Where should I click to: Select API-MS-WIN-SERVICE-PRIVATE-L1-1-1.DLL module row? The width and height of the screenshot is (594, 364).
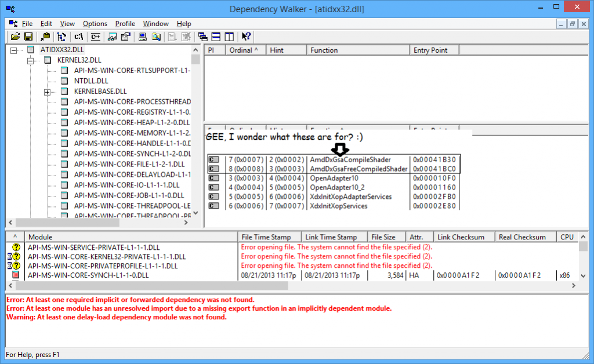coord(292,247)
